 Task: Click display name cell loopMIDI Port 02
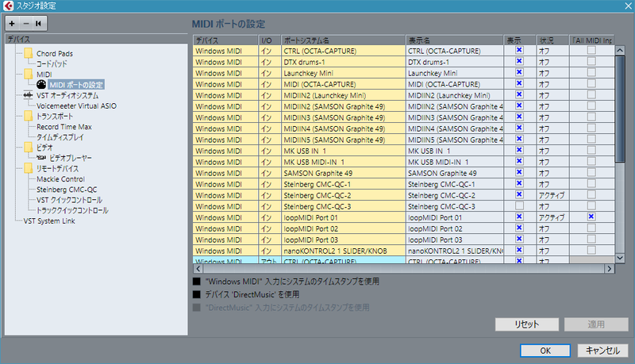455,228
